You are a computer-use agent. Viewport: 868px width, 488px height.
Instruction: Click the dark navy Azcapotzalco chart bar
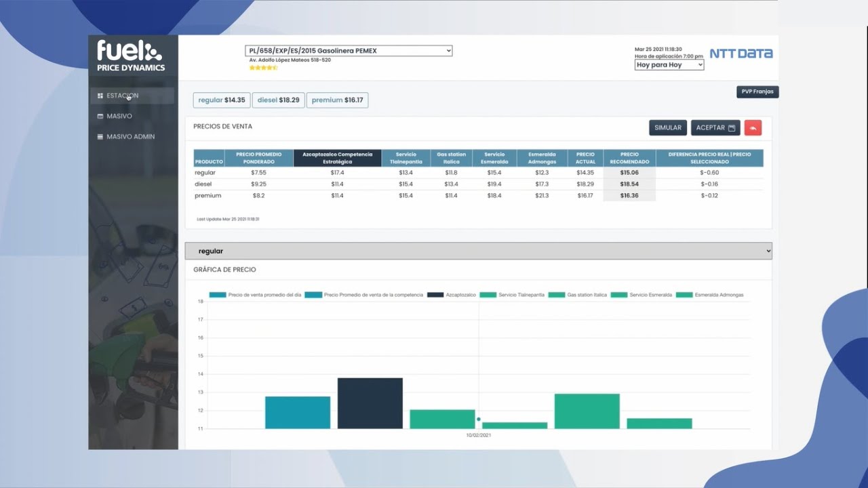370,403
